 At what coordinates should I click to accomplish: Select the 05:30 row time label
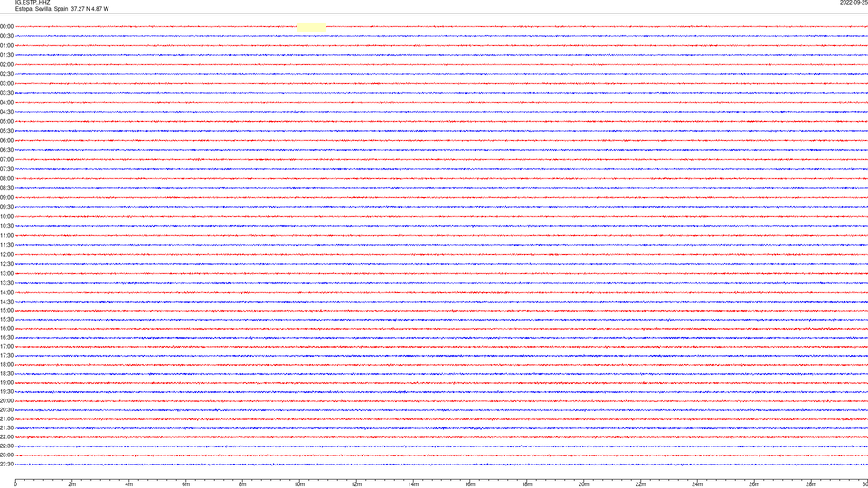tap(6, 131)
